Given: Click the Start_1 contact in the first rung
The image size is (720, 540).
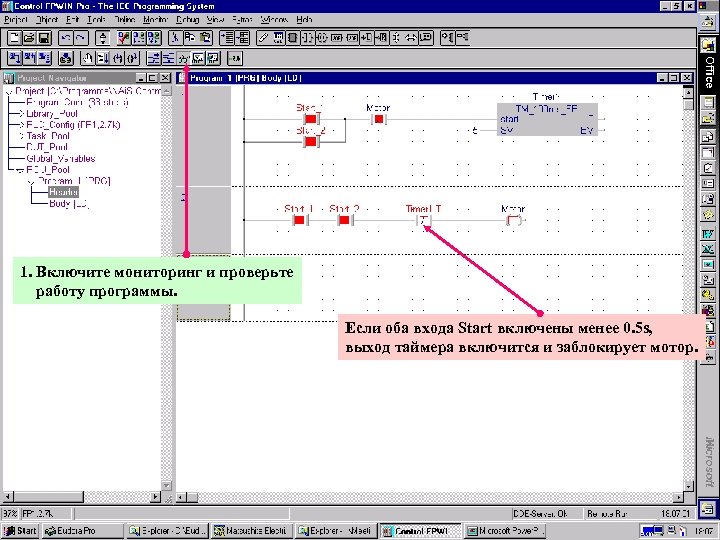Looking at the screenshot, I should (x=310, y=119).
